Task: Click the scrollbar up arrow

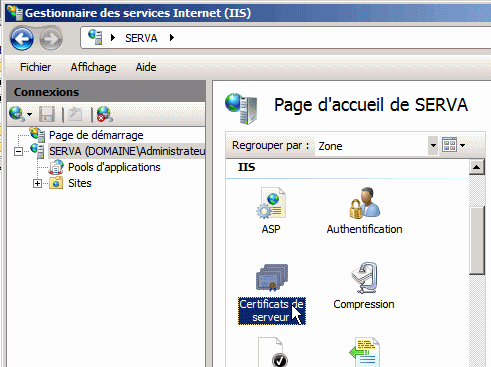Action: click(477, 167)
